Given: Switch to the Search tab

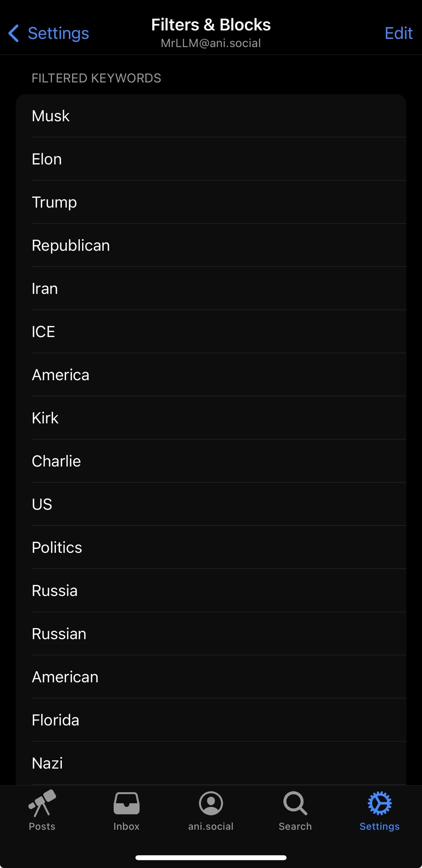Looking at the screenshot, I should tap(295, 812).
